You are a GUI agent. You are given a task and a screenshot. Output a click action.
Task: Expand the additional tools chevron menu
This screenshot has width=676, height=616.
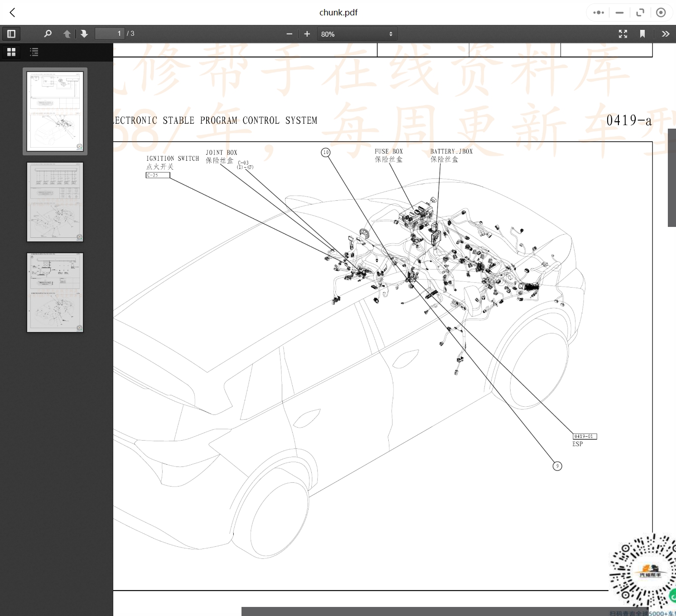665,34
